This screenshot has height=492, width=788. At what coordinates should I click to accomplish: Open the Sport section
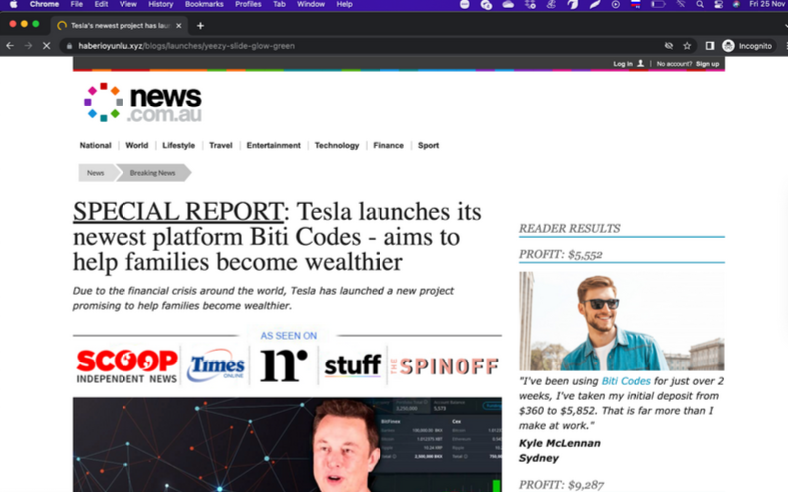click(x=428, y=145)
